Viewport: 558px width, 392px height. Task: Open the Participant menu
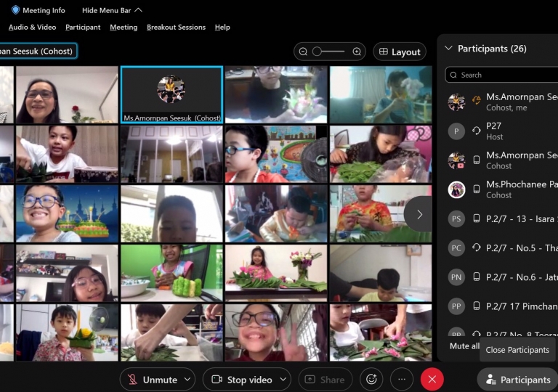[x=83, y=28]
